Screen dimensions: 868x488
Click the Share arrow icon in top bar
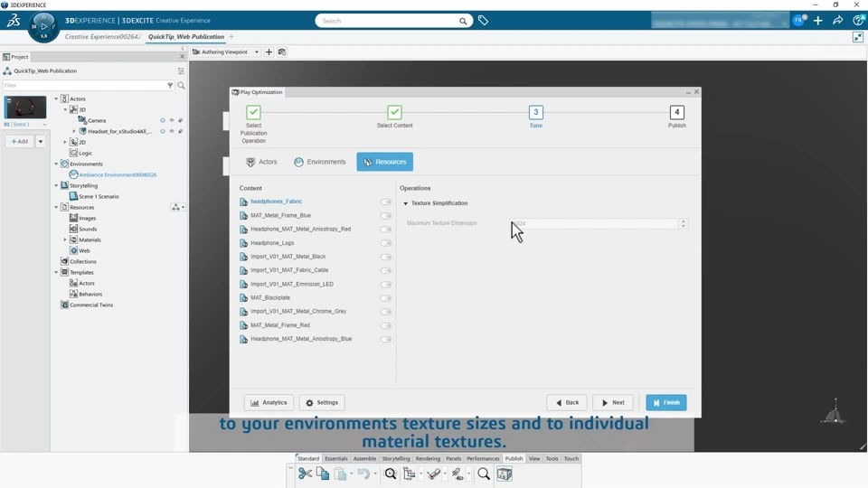pyautogui.click(x=838, y=20)
